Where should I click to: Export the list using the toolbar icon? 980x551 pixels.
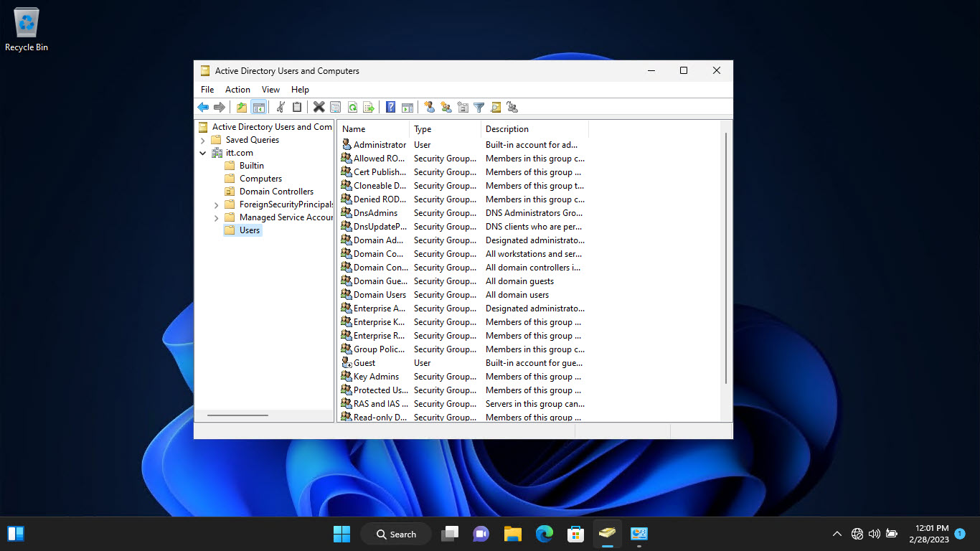coord(369,107)
